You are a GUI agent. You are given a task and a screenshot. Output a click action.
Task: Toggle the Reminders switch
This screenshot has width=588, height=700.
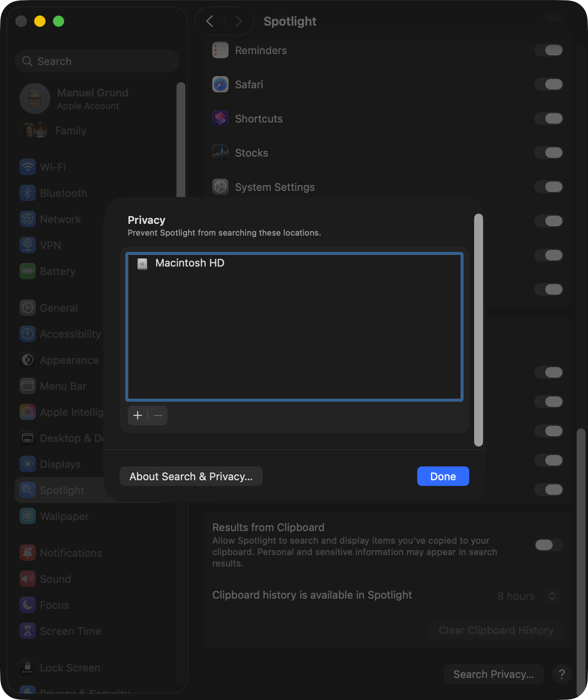click(x=549, y=50)
